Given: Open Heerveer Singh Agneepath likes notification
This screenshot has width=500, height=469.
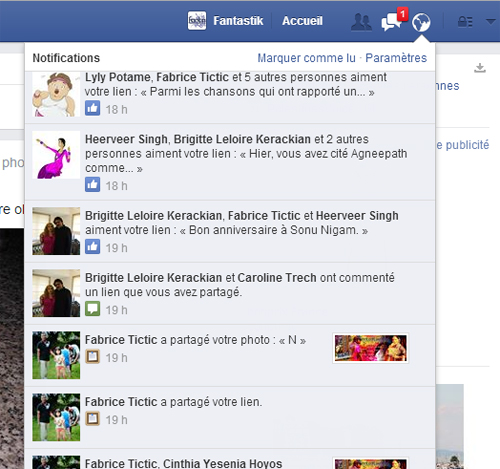Looking at the screenshot, I should [x=230, y=162].
